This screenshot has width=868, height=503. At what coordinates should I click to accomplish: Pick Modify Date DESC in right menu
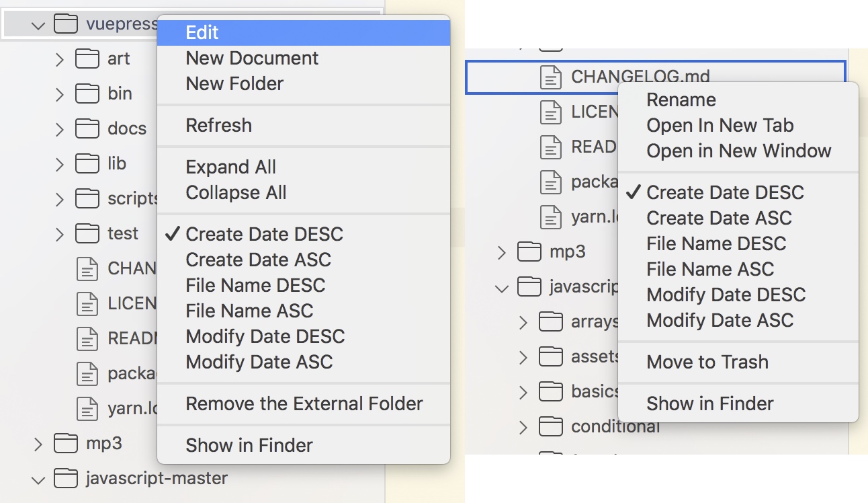(x=726, y=295)
